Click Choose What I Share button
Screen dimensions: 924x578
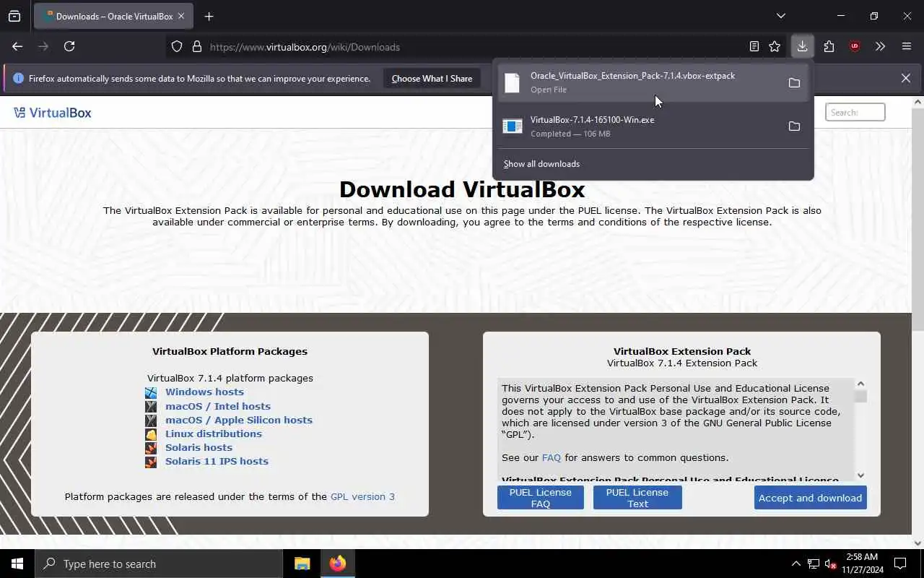(432, 78)
